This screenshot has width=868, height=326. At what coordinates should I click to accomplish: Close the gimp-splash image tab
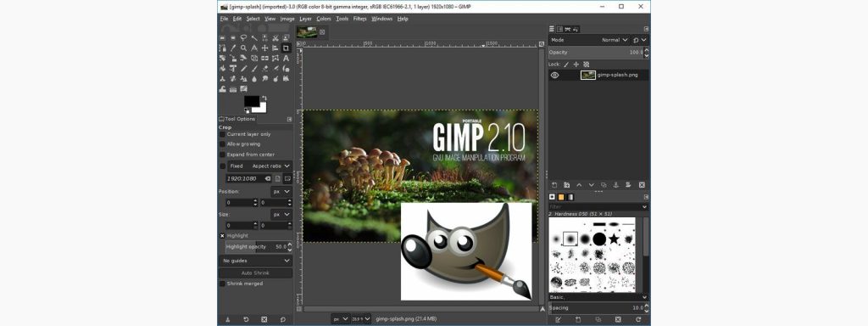tap(323, 32)
